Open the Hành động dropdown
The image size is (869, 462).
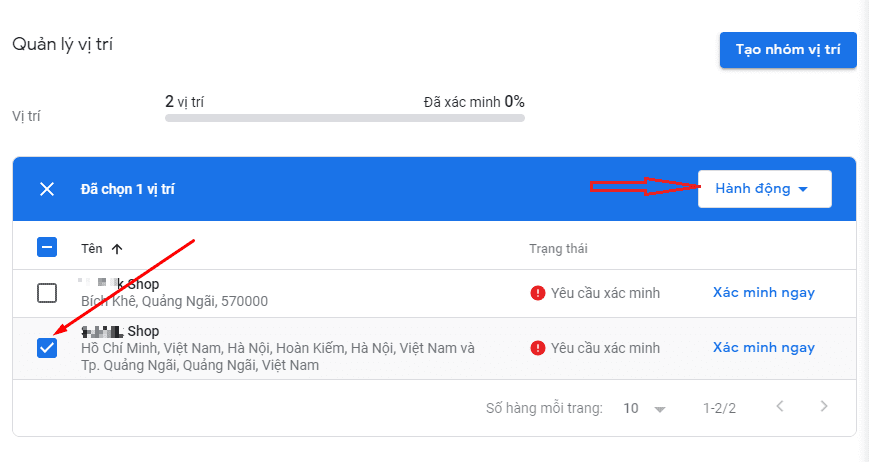764,189
